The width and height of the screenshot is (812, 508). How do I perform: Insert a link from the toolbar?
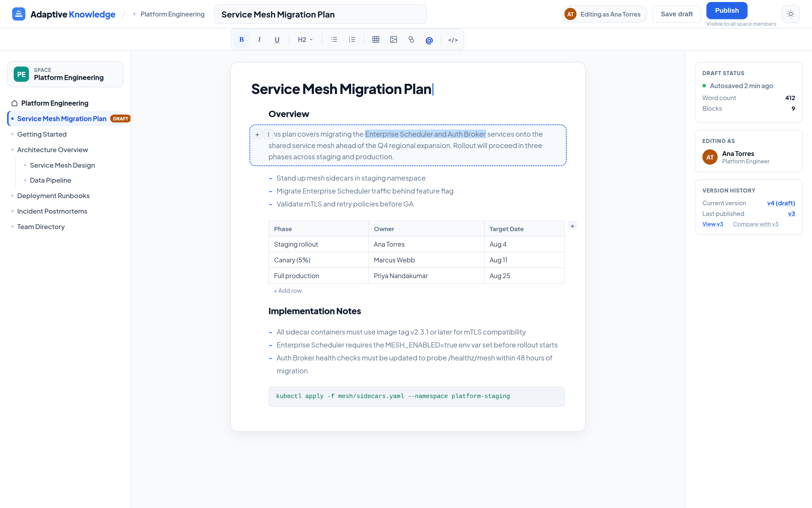(411, 40)
